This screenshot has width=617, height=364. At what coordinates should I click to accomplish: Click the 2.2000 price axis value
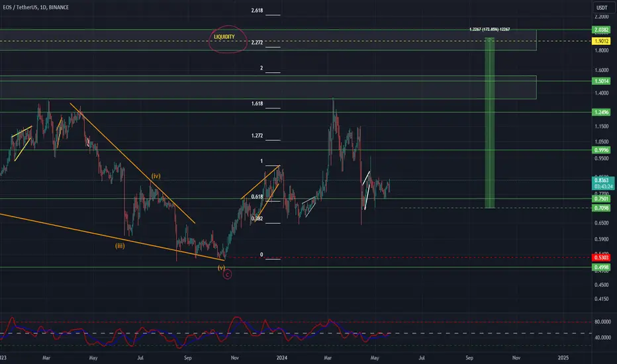click(602, 17)
